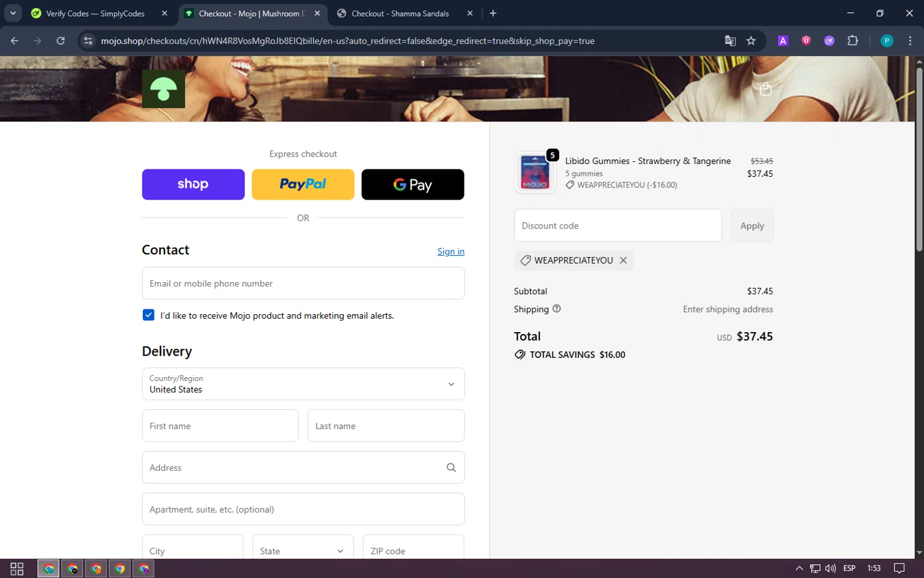This screenshot has height=578, width=924.
Task: Open the SimplyCodes extension icon
Action: (829, 41)
